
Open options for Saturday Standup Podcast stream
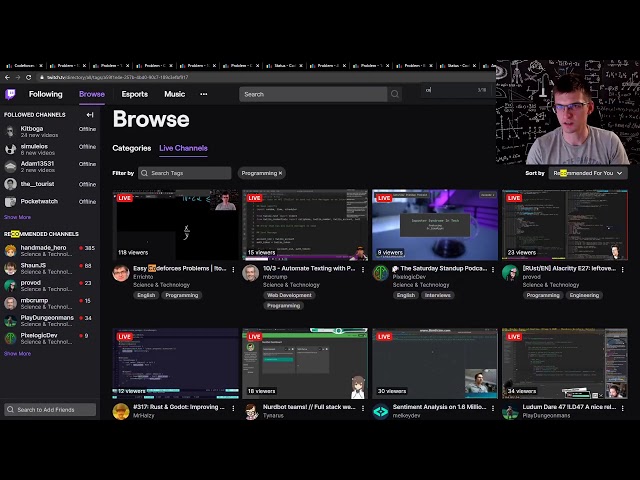(x=493, y=270)
